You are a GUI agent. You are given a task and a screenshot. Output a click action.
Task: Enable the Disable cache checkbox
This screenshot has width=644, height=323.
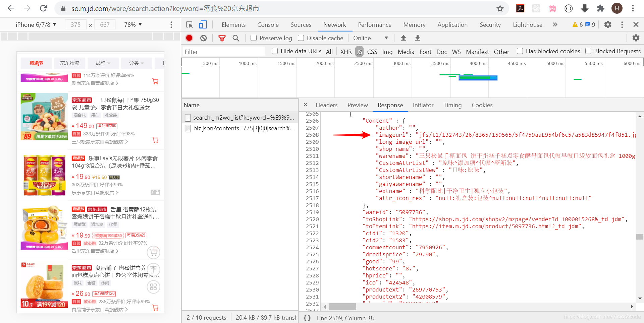pos(301,38)
